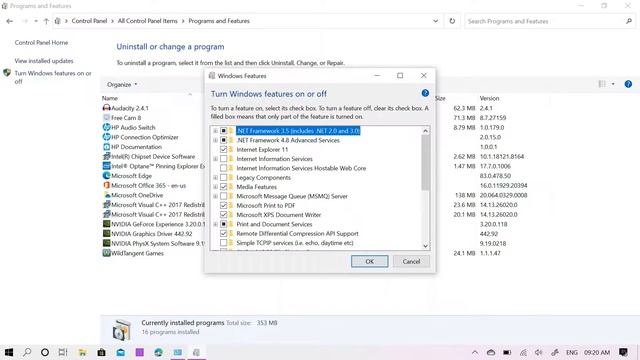Expand the .NET Framework 3.5 node
This screenshot has height=360, width=640.
[x=215, y=131]
